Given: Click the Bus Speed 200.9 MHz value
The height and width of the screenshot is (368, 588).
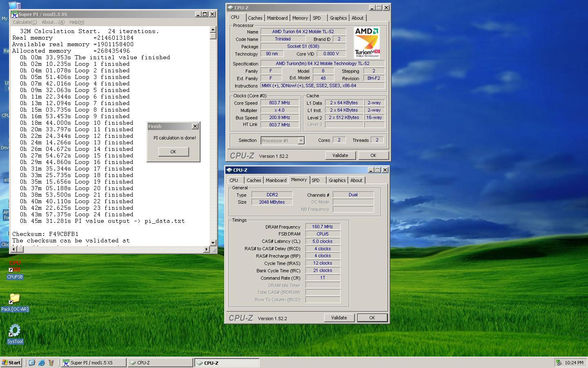Looking at the screenshot, I should tap(280, 118).
